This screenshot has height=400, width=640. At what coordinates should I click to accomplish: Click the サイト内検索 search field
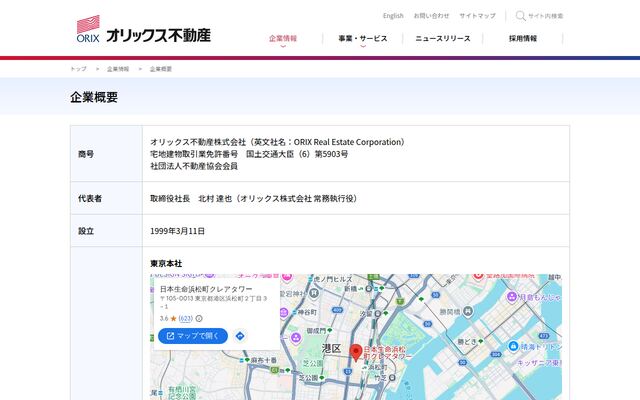pos(546,16)
